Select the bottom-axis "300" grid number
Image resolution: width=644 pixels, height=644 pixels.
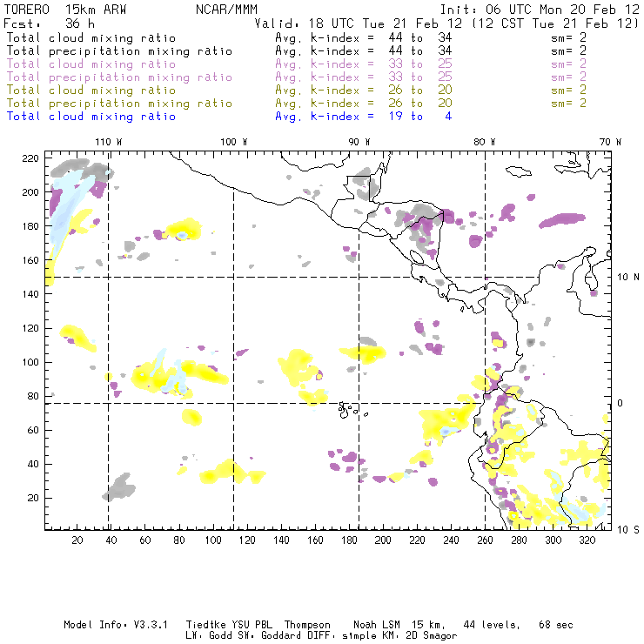coord(553,540)
